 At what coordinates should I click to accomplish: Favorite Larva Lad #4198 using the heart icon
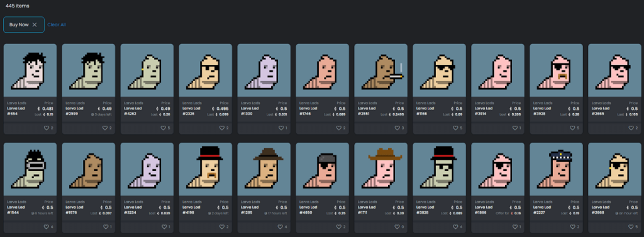click(x=222, y=227)
